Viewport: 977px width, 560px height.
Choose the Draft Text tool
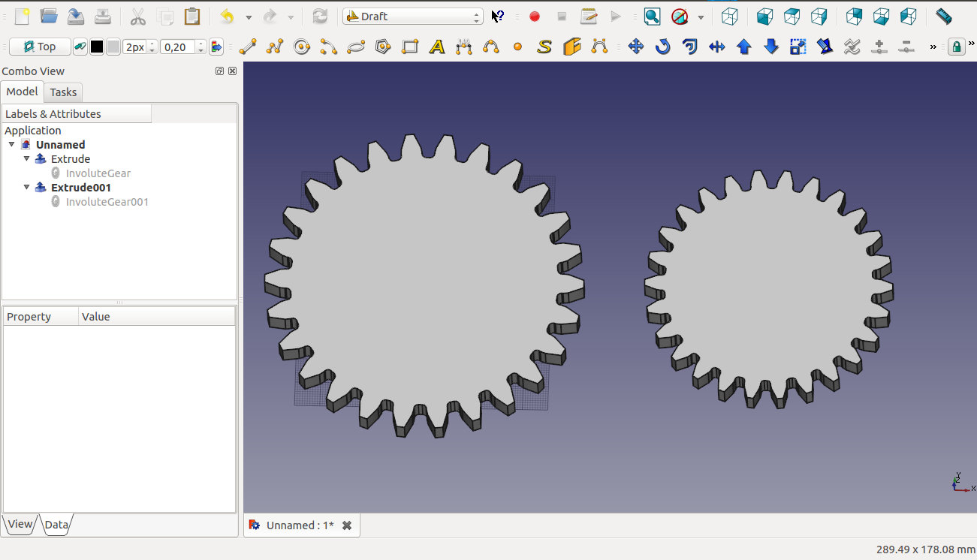coord(437,47)
